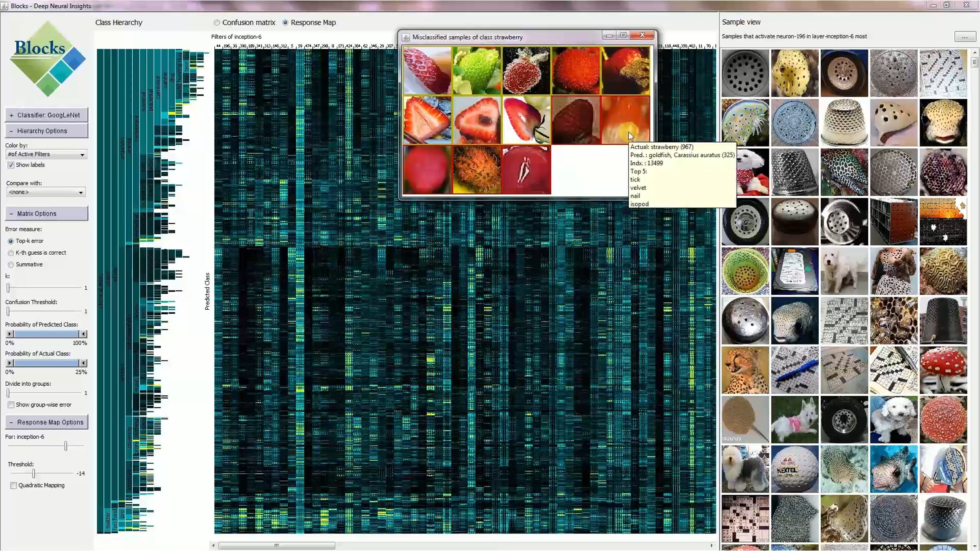
Task: Select the Confusion matrix view option
Action: 245,22
